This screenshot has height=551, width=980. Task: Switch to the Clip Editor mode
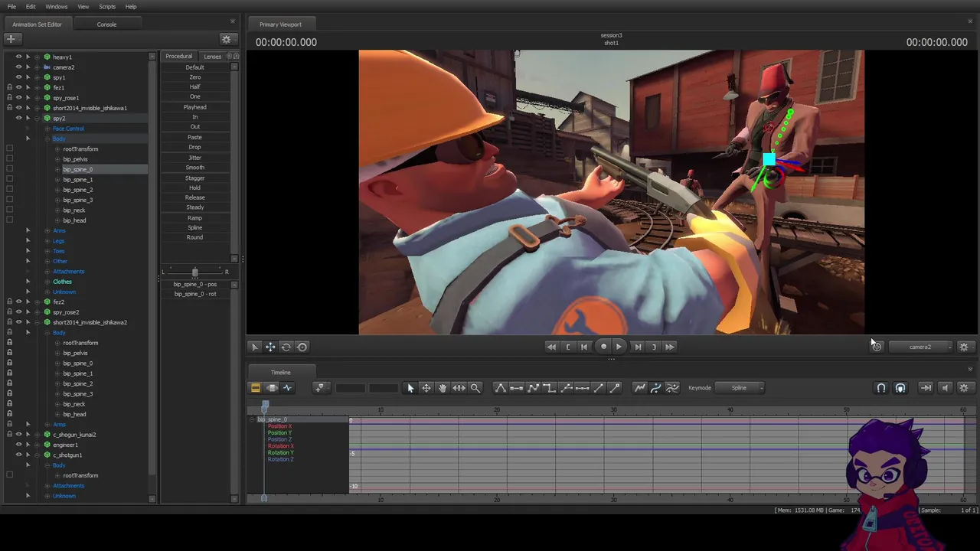[x=256, y=388]
